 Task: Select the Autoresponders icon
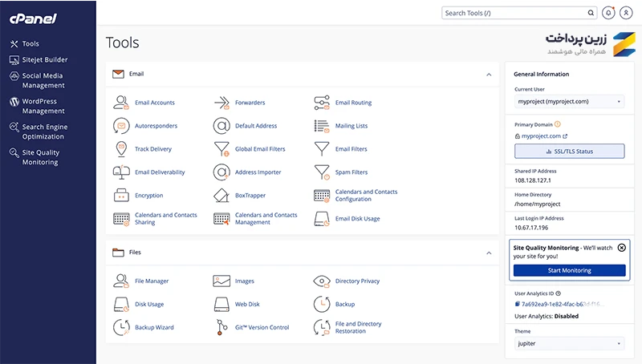click(121, 126)
